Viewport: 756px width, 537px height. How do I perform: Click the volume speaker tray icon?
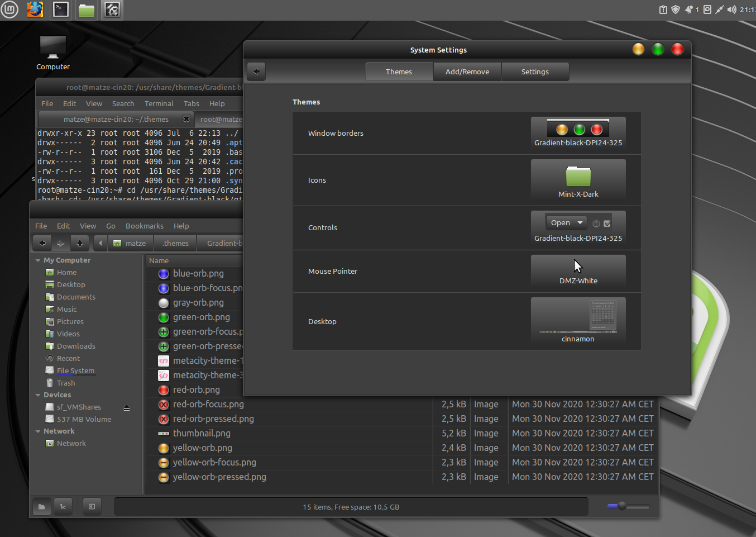(x=732, y=9)
